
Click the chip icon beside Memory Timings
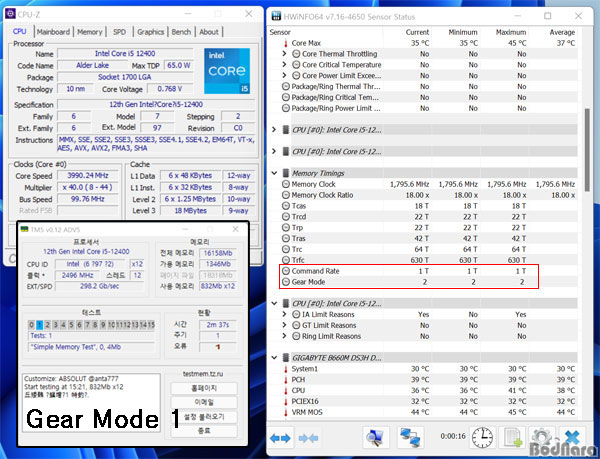coord(285,173)
